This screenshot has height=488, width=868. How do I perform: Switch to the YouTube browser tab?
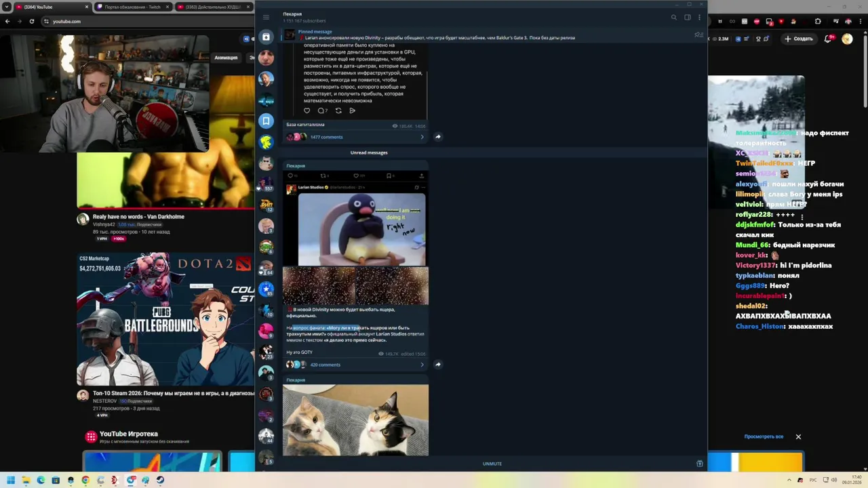(52, 7)
